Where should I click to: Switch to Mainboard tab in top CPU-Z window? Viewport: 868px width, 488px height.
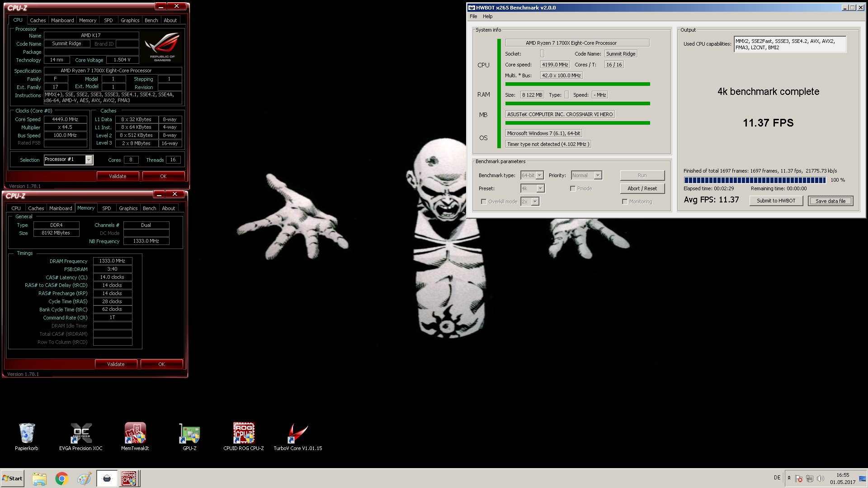(62, 20)
